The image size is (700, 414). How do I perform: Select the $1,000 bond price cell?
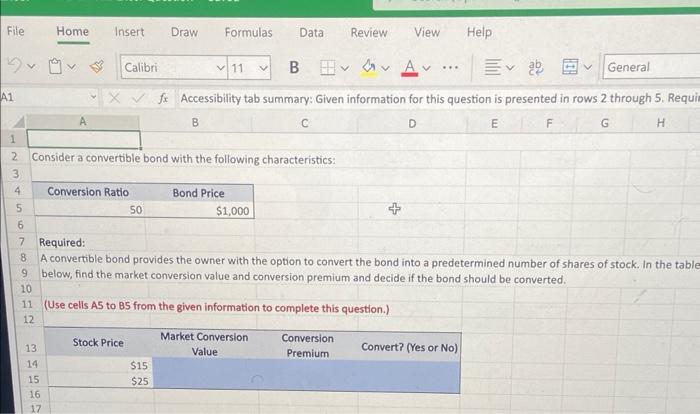[199, 210]
